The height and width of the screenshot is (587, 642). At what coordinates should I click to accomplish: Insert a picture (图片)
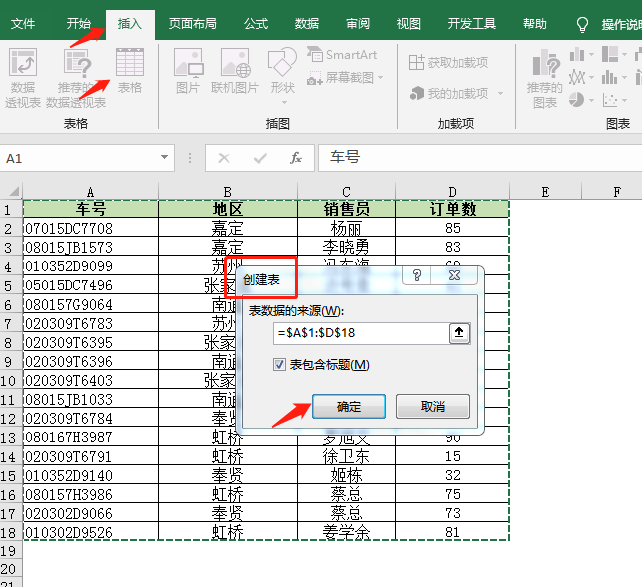pyautogui.click(x=188, y=70)
